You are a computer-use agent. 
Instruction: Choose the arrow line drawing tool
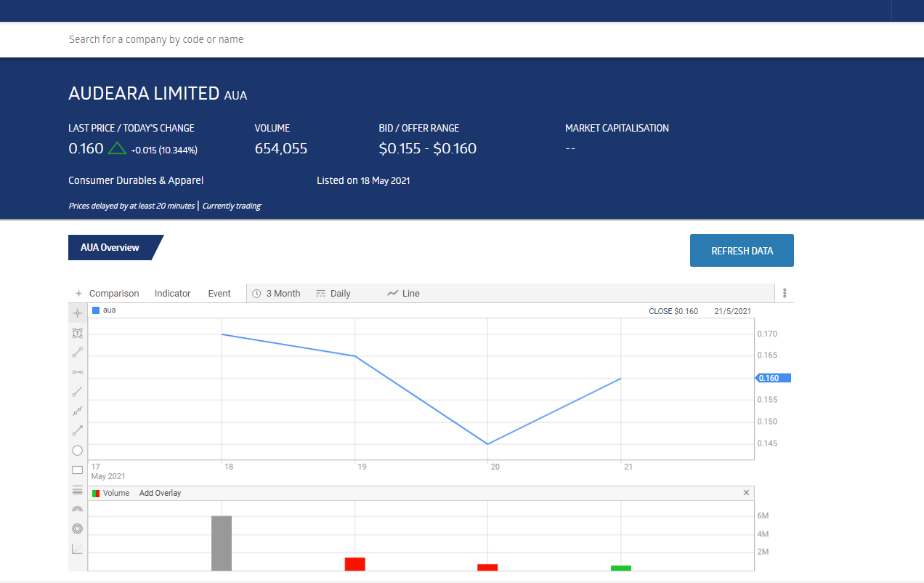pyautogui.click(x=78, y=430)
